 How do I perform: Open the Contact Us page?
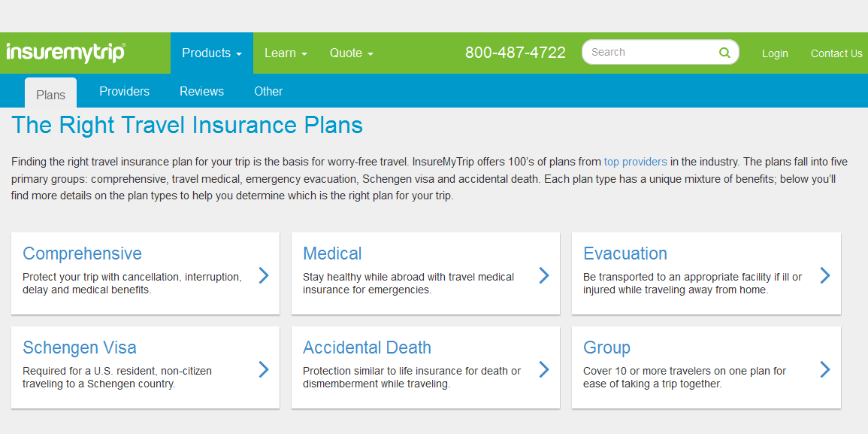tap(836, 53)
